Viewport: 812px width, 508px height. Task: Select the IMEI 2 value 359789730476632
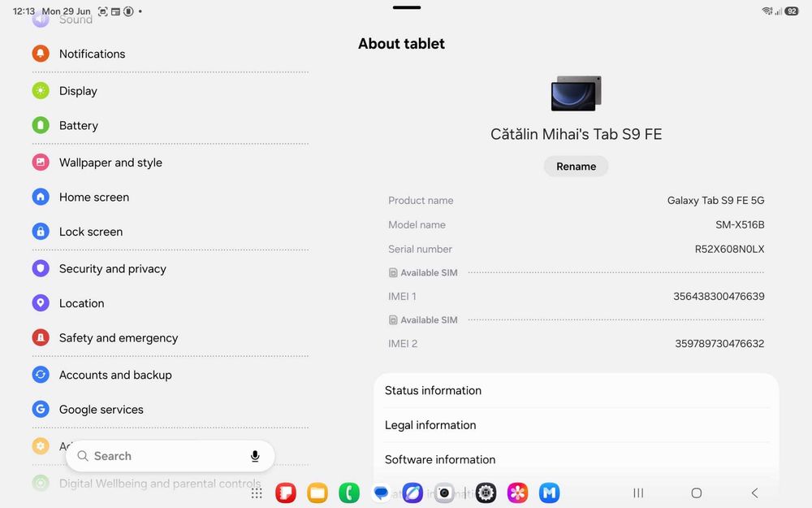click(719, 344)
